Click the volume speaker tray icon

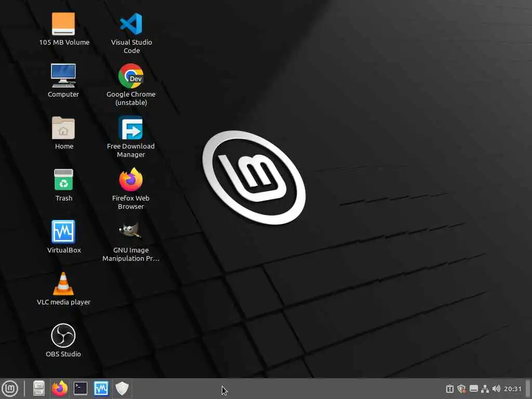point(496,389)
